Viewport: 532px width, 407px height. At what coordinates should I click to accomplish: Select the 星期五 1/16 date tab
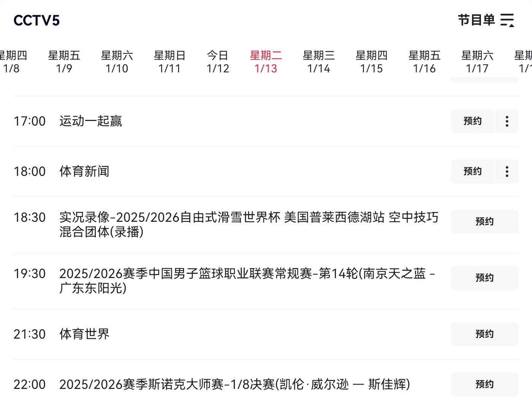pos(424,62)
